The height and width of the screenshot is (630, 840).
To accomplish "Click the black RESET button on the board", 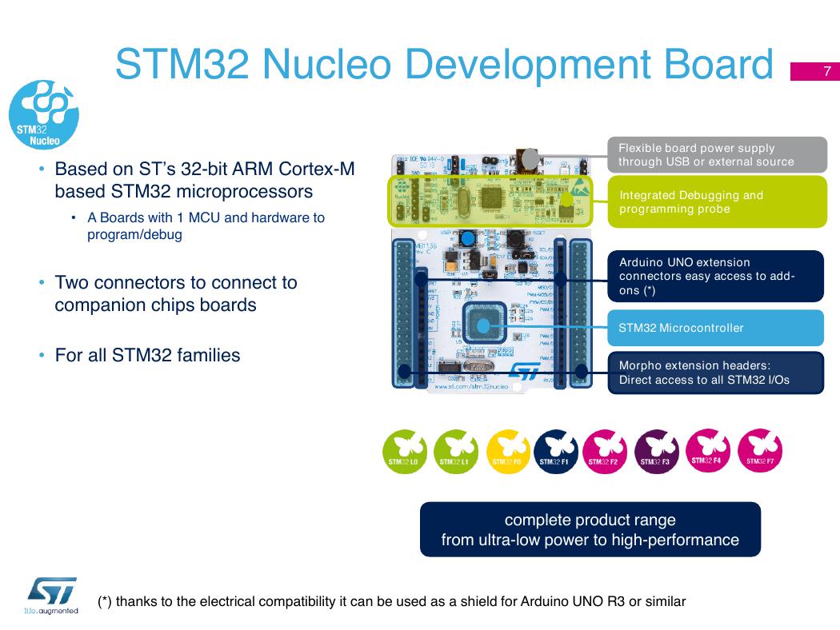I will click(x=516, y=238).
